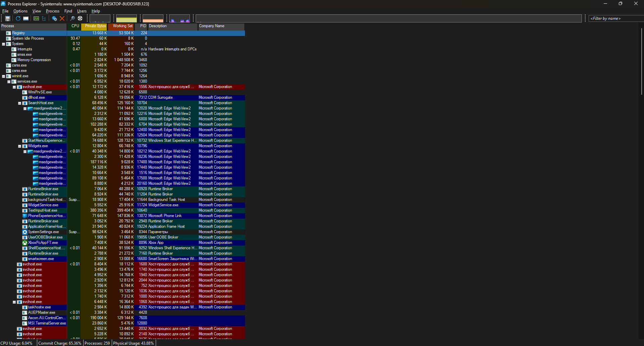Sort by the Working Set column
Image resolution: width=644 pixels, height=346 pixels.
coord(122,26)
